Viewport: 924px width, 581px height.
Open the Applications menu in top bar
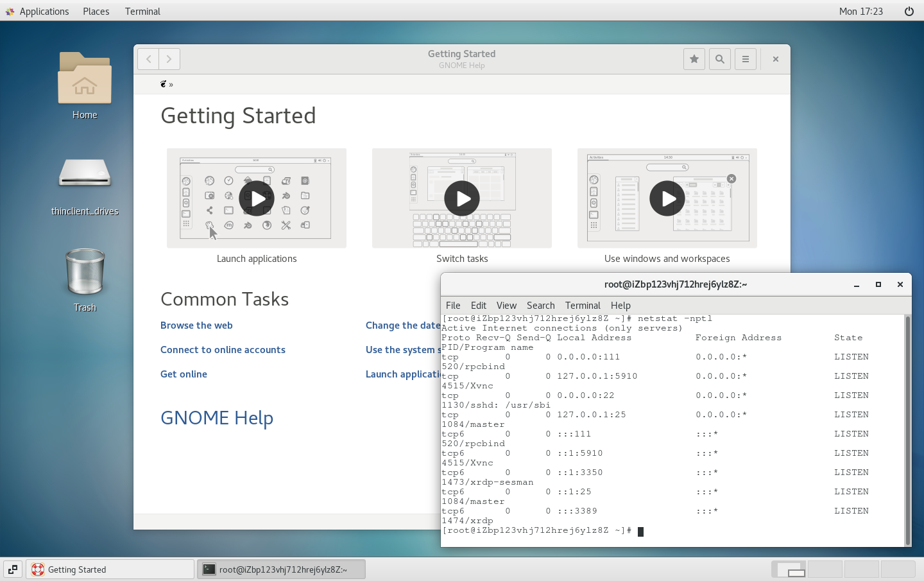(x=37, y=12)
